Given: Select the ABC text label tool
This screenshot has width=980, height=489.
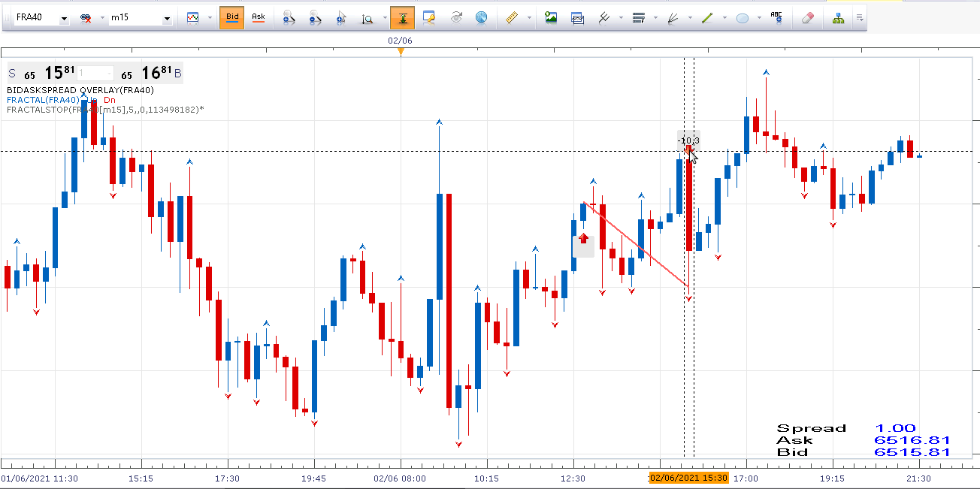Looking at the screenshot, I should coord(777,17).
